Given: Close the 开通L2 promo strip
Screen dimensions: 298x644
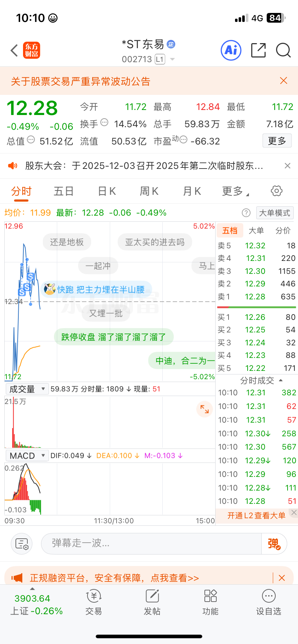Looking at the screenshot, I should (x=294, y=512).
